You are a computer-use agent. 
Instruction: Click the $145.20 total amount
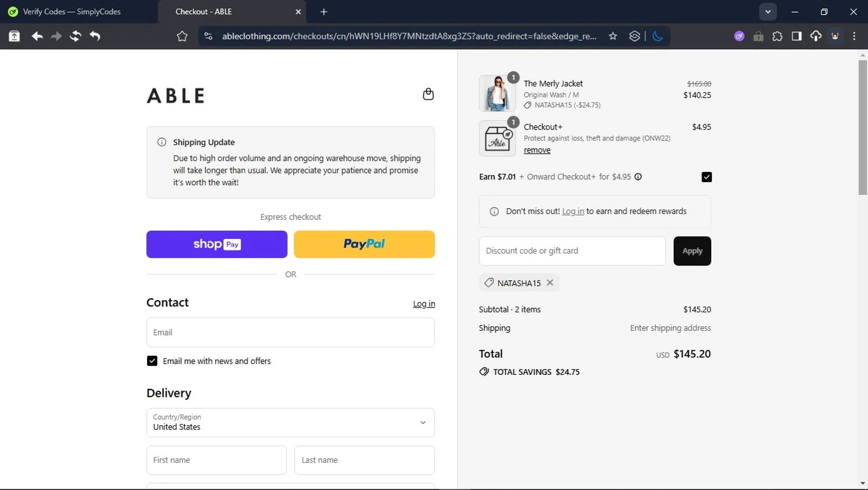coord(692,354)
